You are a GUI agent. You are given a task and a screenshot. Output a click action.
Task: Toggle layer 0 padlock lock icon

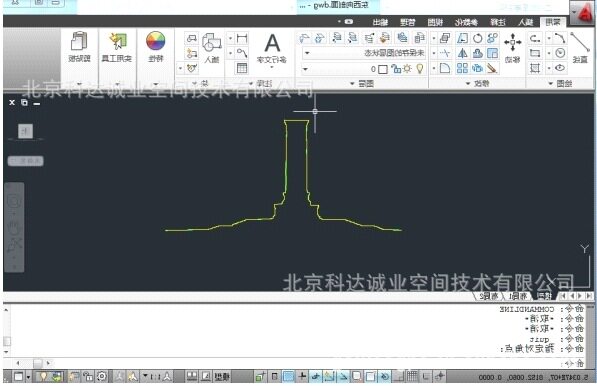click(396, 69)
